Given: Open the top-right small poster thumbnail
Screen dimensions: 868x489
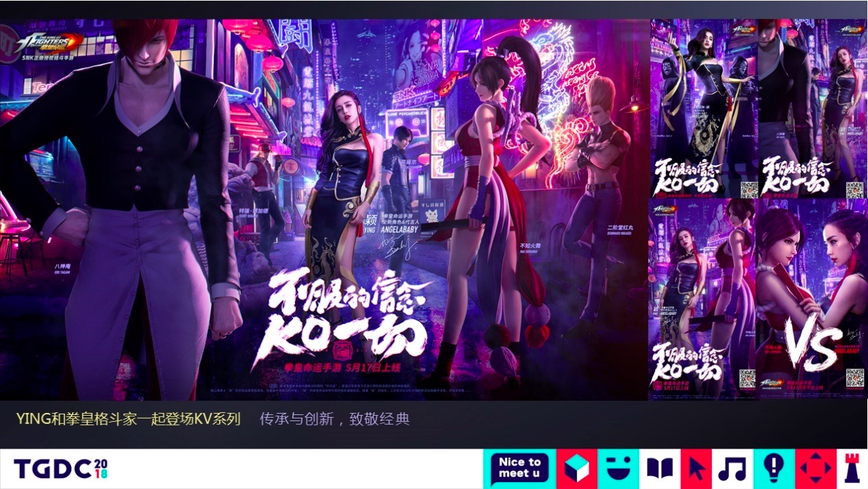Looking at the screenshot, I should 812,108.
